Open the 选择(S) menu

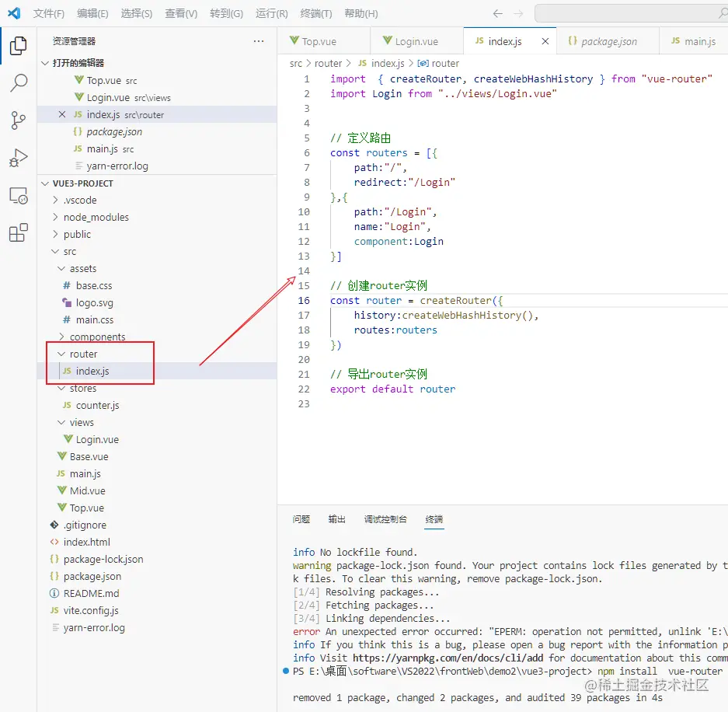click(137, 13)
